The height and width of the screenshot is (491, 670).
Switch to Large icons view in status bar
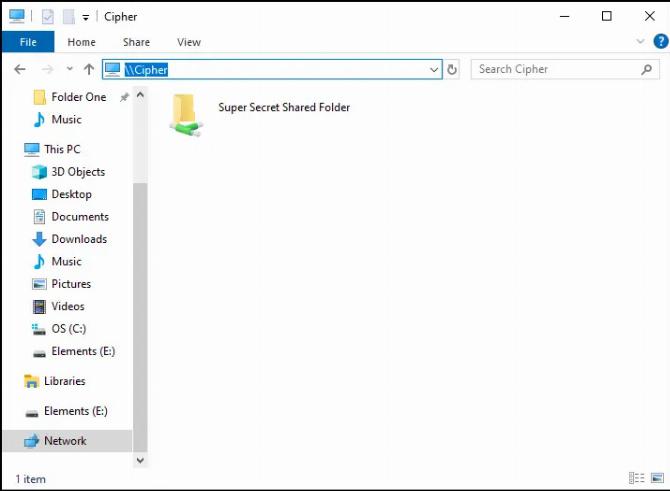tap(657, 478)
